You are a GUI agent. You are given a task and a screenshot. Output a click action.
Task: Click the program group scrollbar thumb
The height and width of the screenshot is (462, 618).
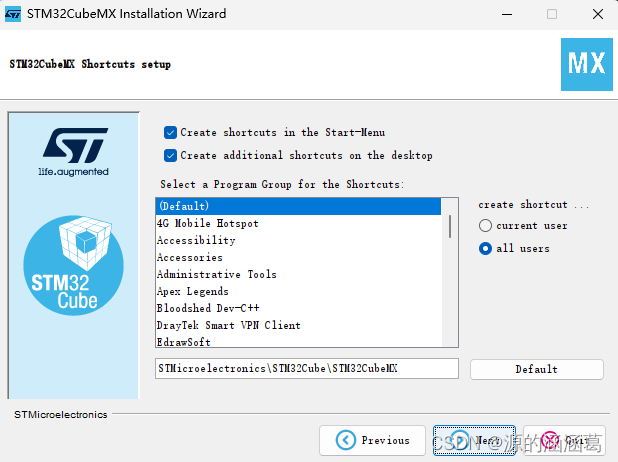pyautogui.click(x=450, y=226)
